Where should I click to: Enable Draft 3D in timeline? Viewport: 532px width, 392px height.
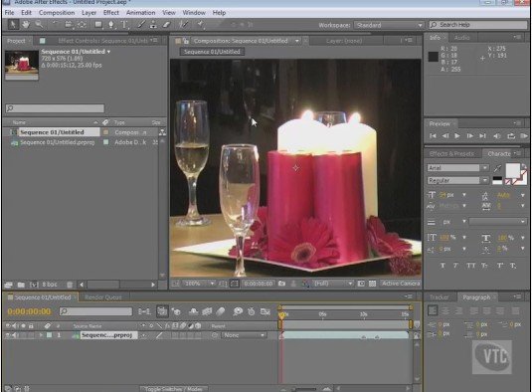[x=176, y=311]
